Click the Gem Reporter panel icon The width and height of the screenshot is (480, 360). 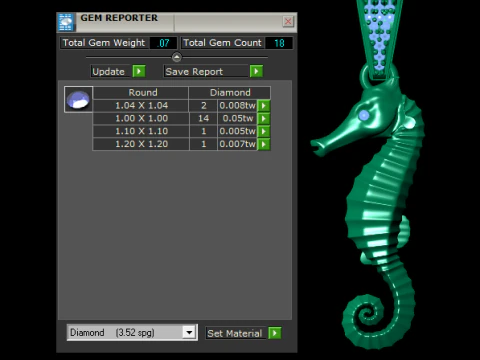[65, 22]
